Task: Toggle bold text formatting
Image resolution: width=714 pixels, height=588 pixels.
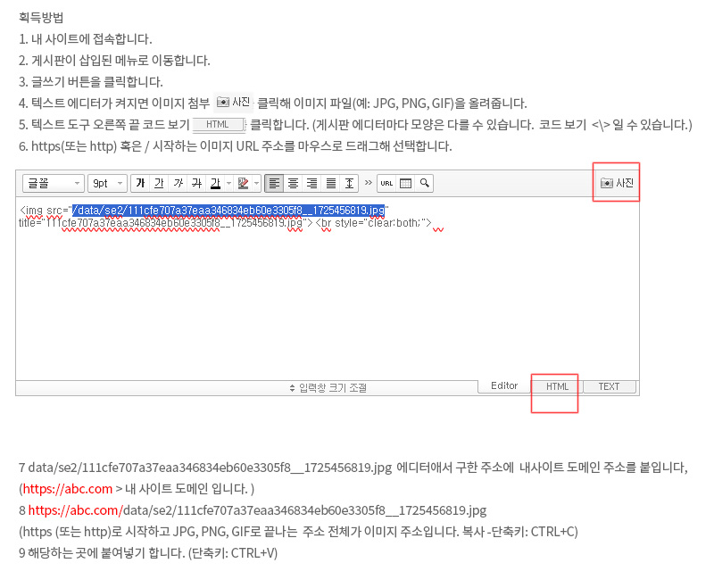Action: coord(140,183)
